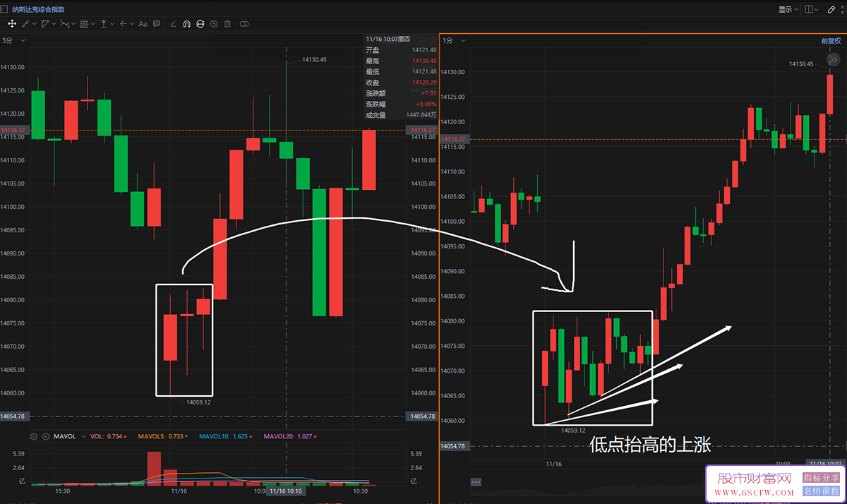Click the 14054.78 label on right chart axis
The height and width of the screenshot is (504, 847).
(453, 446)
